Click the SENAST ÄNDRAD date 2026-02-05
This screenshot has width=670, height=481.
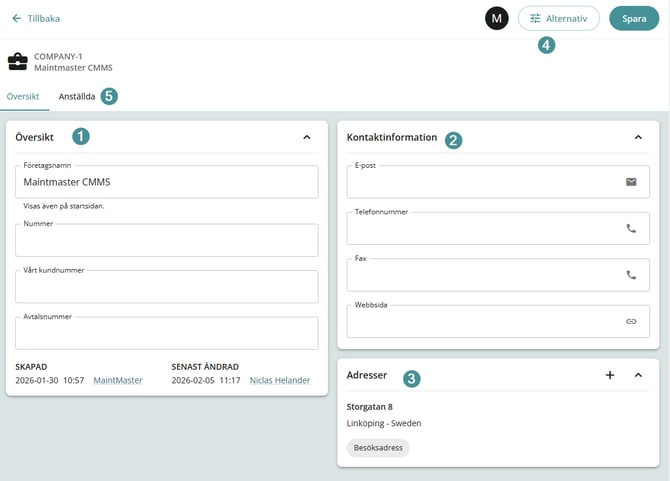(x=193, y=380)
